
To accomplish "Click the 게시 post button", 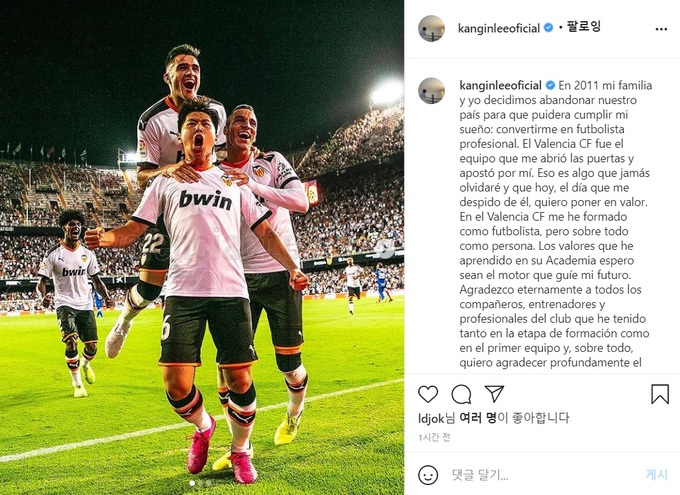I will pos(656,474).
